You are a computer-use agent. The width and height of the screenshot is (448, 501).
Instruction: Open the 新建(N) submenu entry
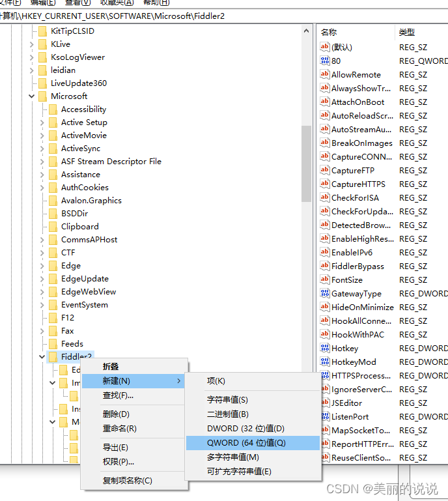(x=133, y=381)
